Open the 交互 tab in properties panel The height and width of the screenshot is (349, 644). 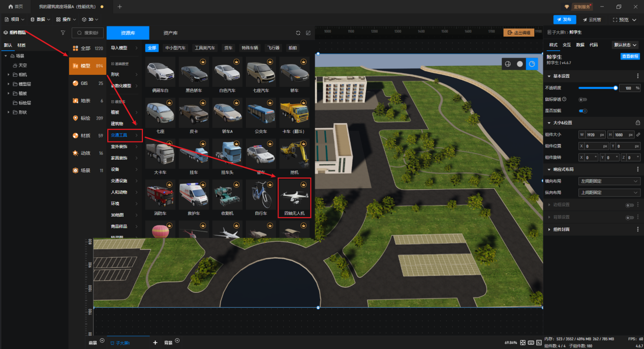coord(566,45)
